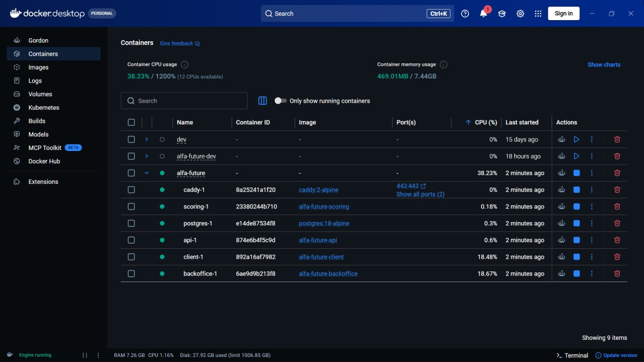This screenshot has width=644, height=362.
Task: Open the caddy:2-alpine image link
Action: (318, 190)
